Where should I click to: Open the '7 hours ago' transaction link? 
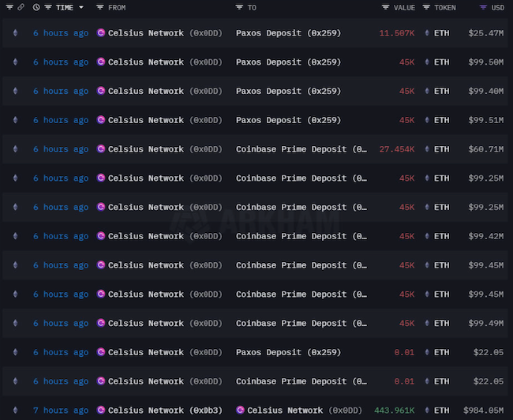coord(61,411)
